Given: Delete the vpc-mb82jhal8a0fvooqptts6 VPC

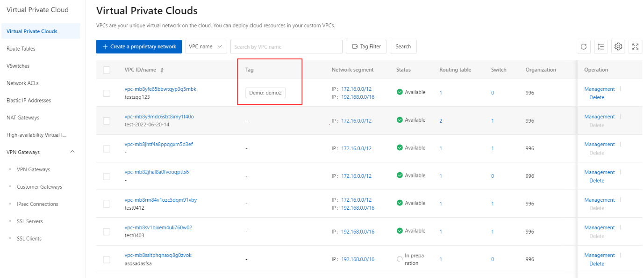Looking at the screenshot, I should (597, 181).
